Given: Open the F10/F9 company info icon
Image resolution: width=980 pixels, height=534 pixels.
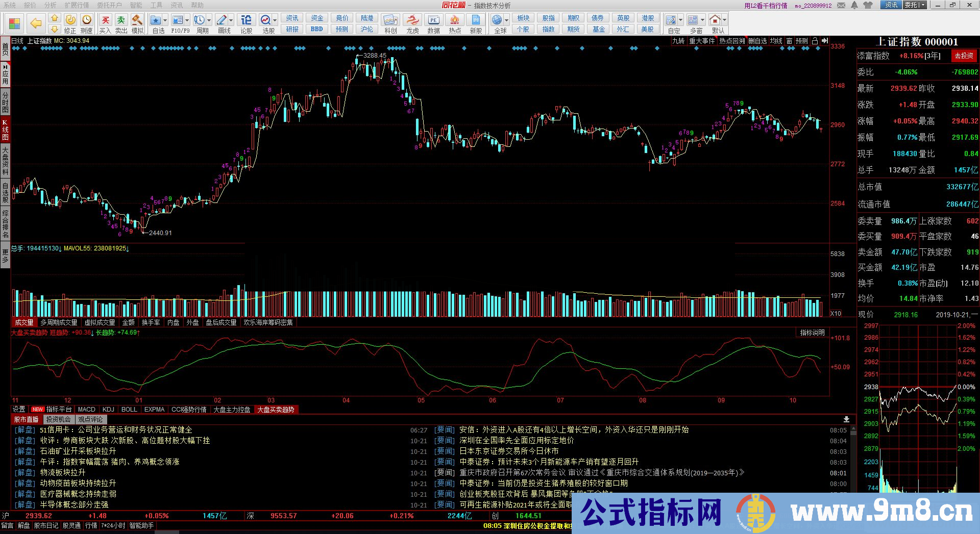Looking at the screenshot, I should coord(178,20).
